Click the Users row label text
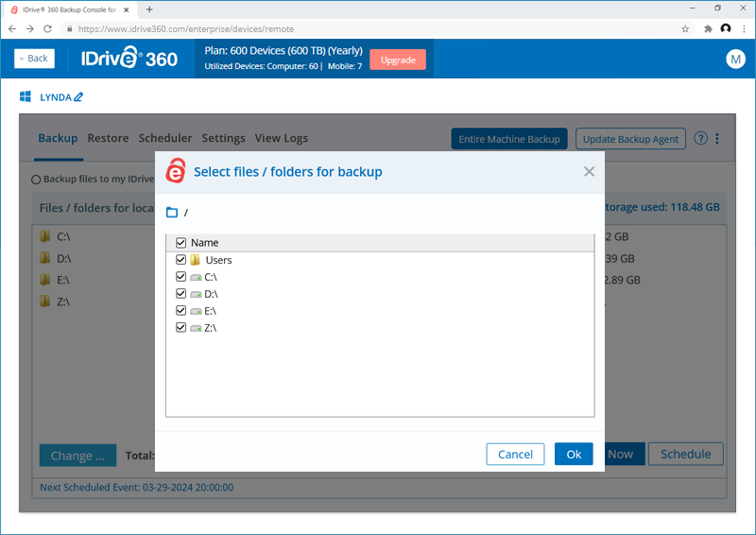 pos(219,260)
